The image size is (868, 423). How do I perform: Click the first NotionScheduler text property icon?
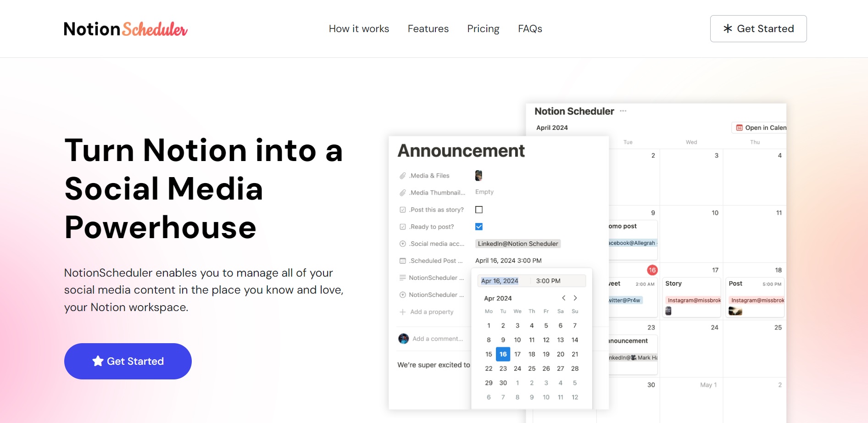pos(402,278)
